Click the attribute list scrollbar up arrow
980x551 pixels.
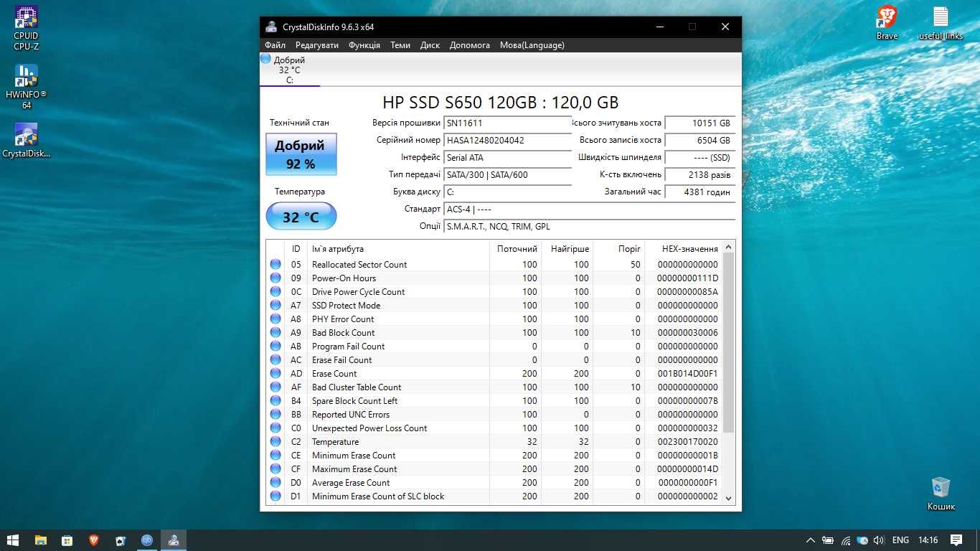point(729,247)
